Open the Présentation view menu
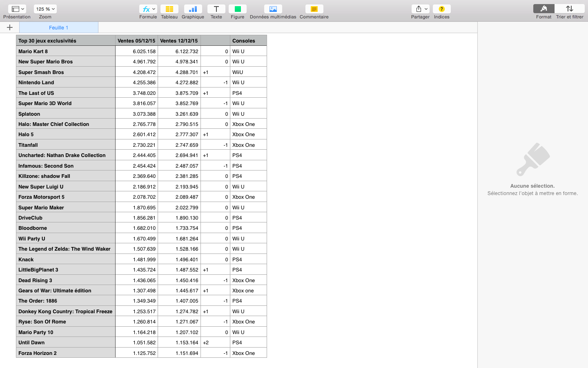The image size is (588, 368). 17,9
